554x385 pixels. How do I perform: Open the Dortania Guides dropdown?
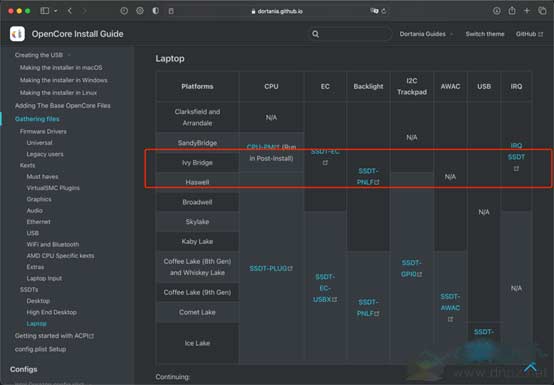(x=426, y=34)
